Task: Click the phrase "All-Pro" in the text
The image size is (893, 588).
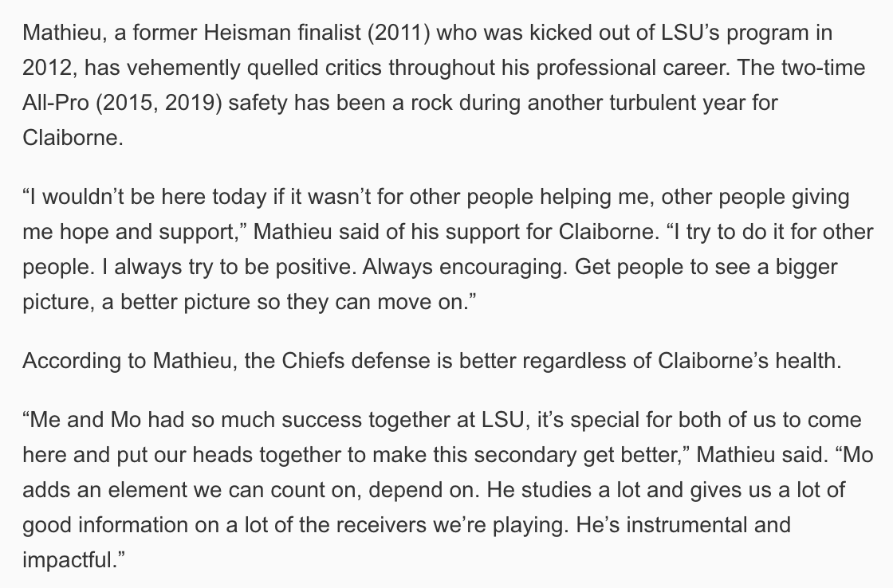Action: pos(56,103)
